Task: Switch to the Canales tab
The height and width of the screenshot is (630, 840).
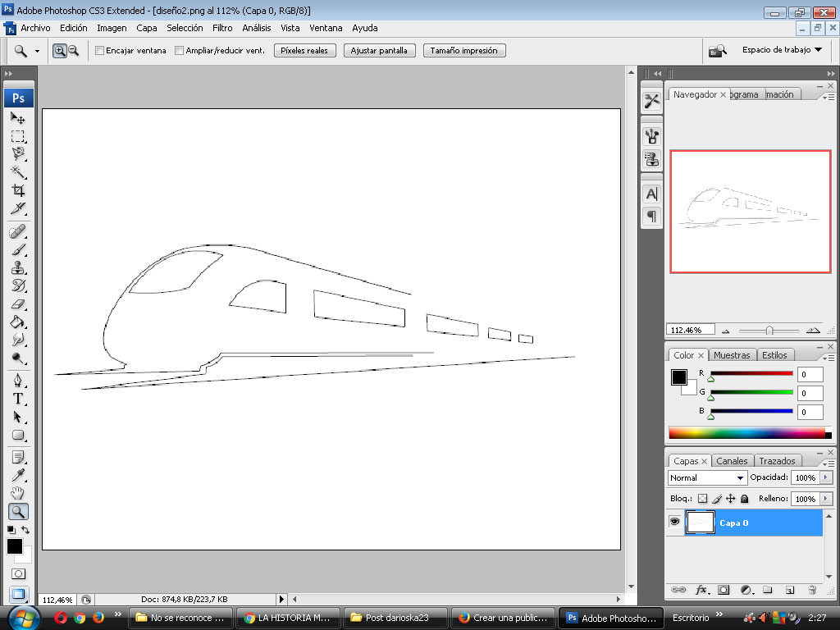Action: (x=731, y=461)
